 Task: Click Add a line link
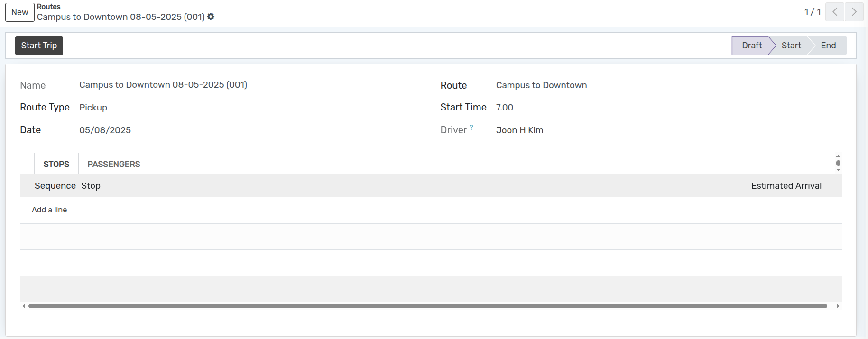pyautogui.click(x=49, y=210)
